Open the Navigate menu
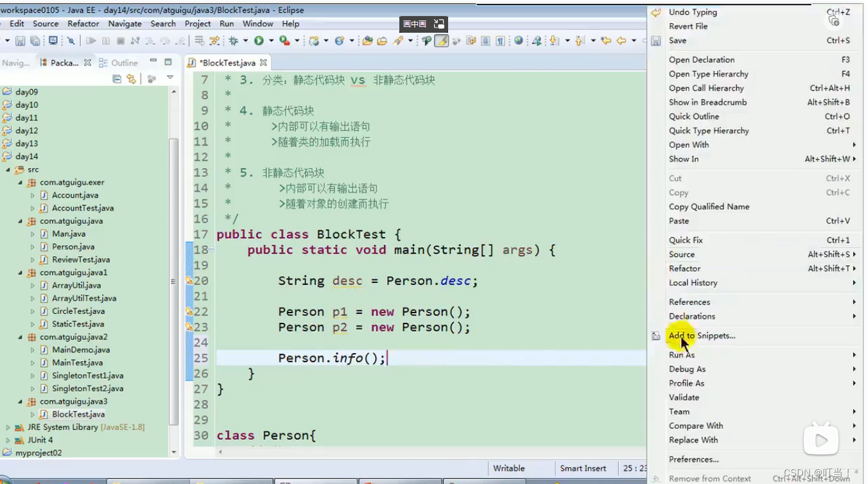868x484 pixels. [x=125, y=24]
